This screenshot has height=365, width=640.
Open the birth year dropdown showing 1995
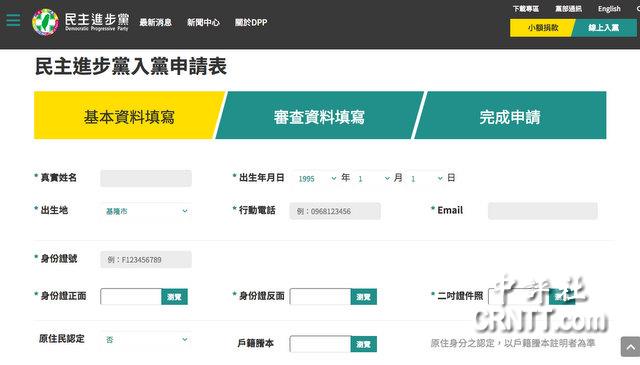point(317,178)
